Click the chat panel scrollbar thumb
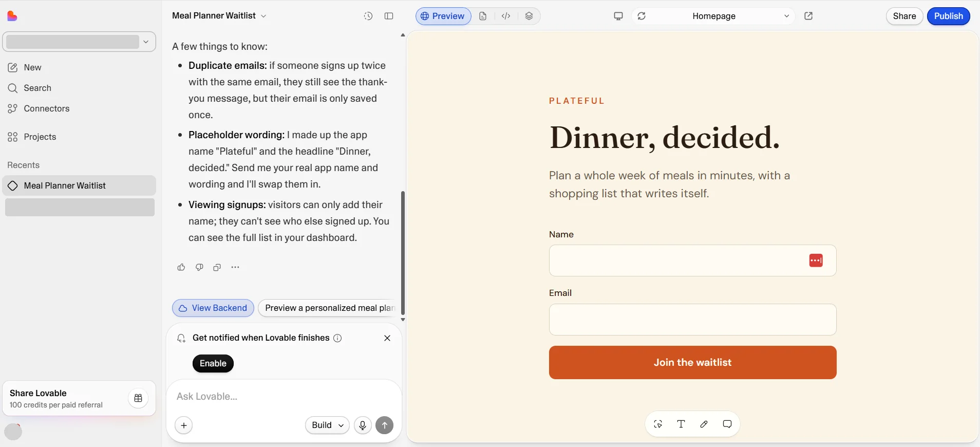 pyautogui.click(x=403, y=253)
